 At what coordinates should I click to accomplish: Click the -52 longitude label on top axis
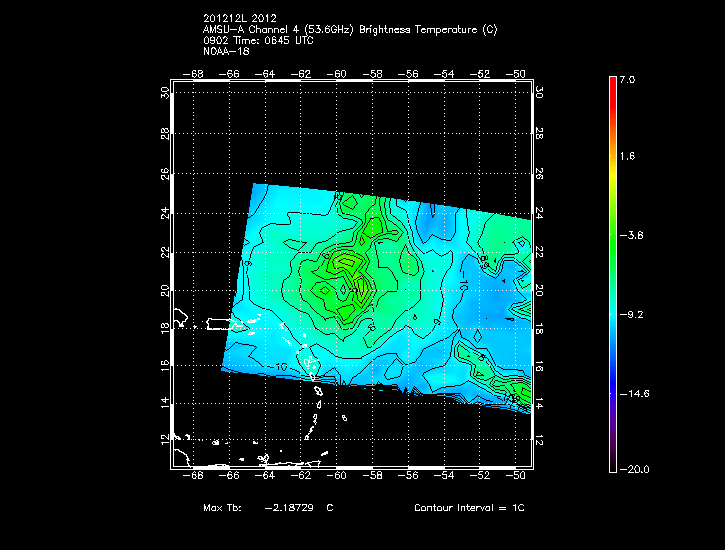tap(479, 74)
